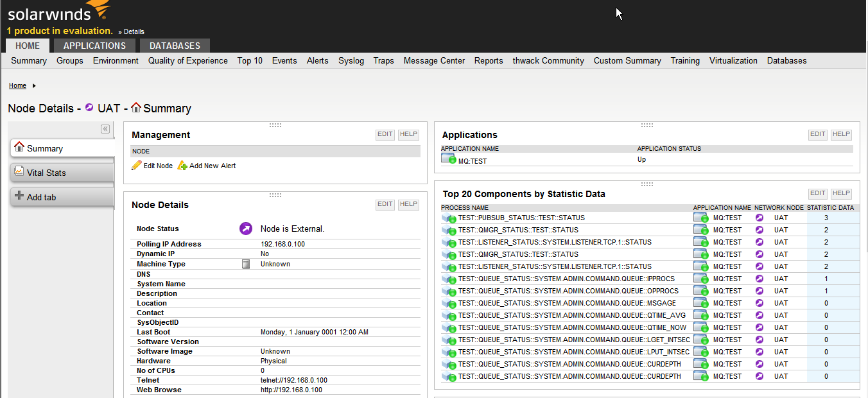Open the Alerts menu item

[317, 61]
